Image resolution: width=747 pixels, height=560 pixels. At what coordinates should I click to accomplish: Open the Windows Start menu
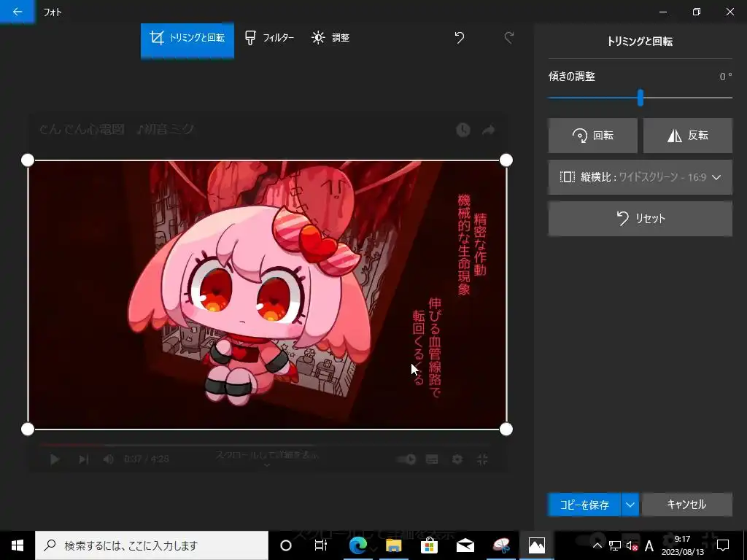[x=18, y=545]
